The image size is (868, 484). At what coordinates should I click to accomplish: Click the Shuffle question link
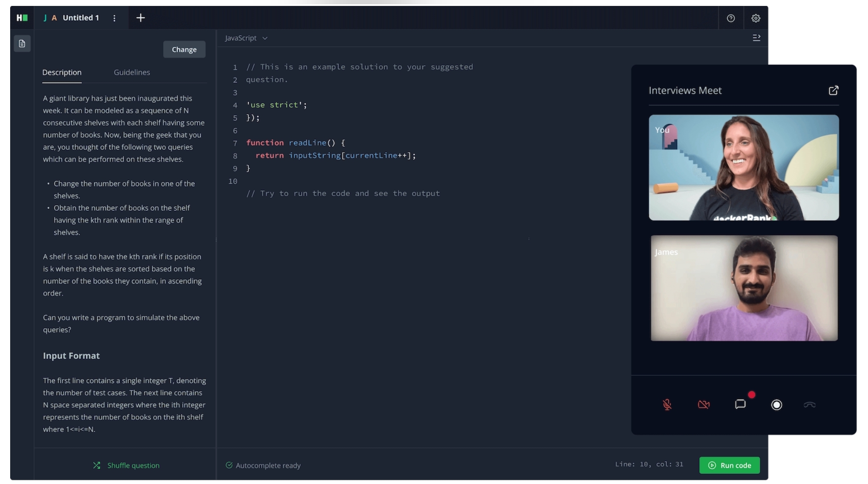pos(126,465)
